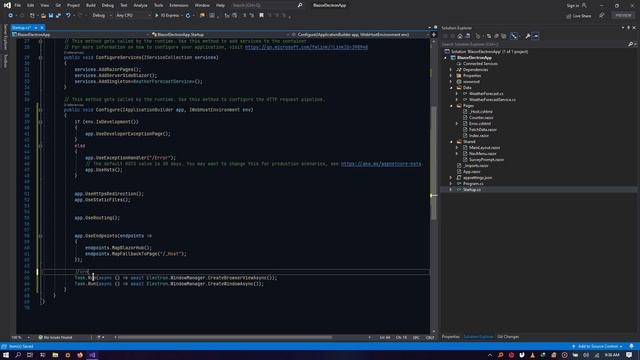This screenshot has height=360, width=640.
Task: Collapse the Configure method outline
Action: point(40,110)
